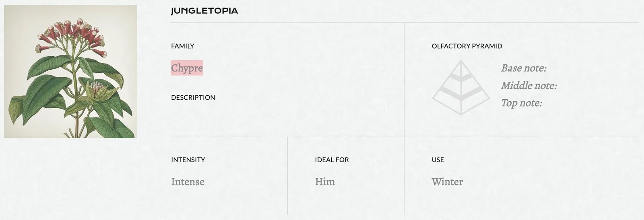
Task: Select the Base note entry
Action: [523, 68]
